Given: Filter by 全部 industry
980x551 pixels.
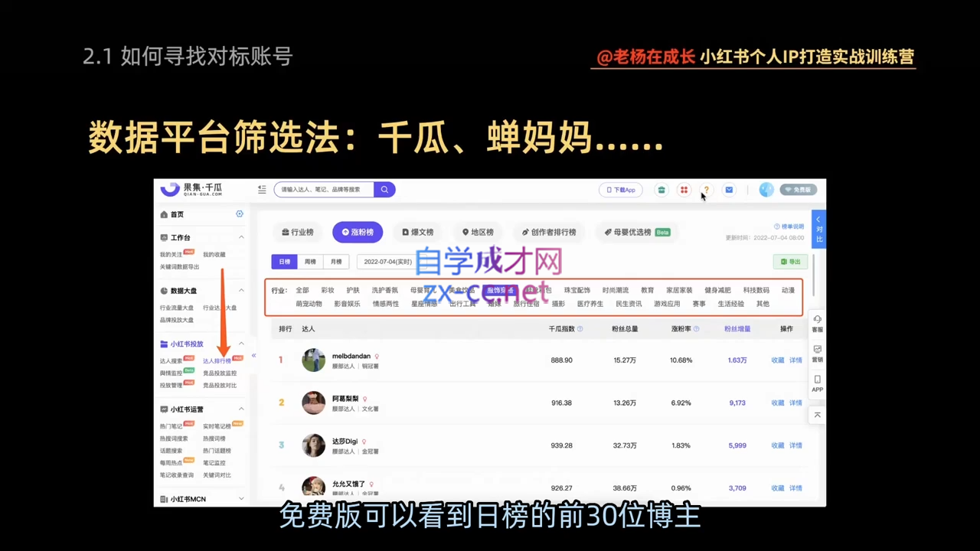Looking at the screenshot, I should coord(302,291).
